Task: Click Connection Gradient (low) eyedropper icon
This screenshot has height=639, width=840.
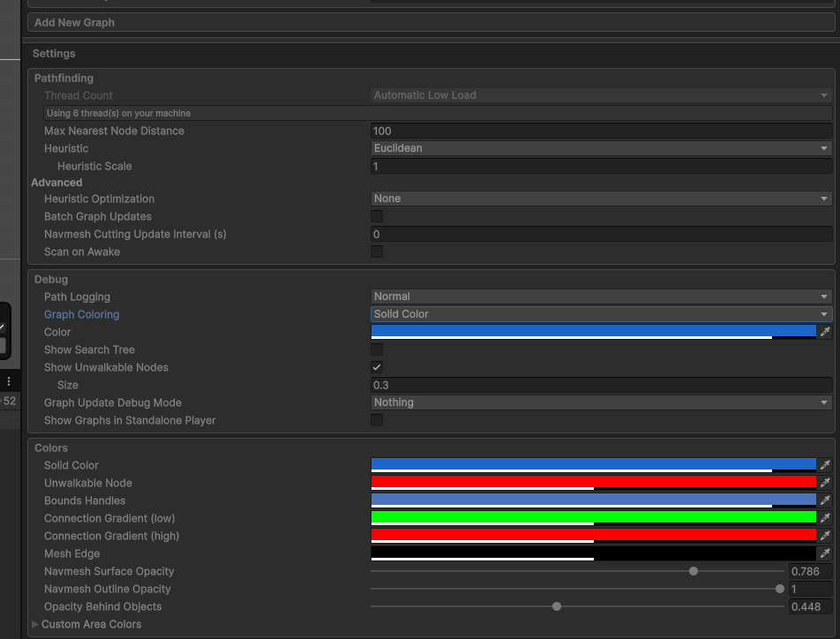Action: pos(825,518)
